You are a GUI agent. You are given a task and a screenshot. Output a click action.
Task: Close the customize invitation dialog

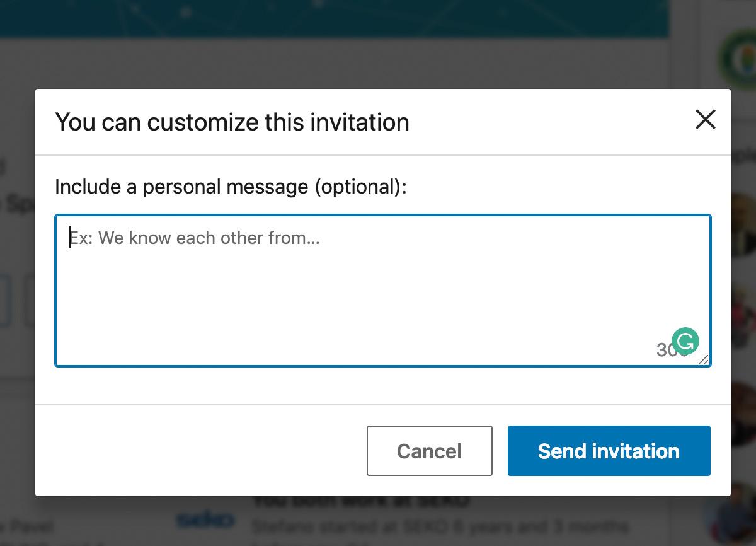coord(705,119)
